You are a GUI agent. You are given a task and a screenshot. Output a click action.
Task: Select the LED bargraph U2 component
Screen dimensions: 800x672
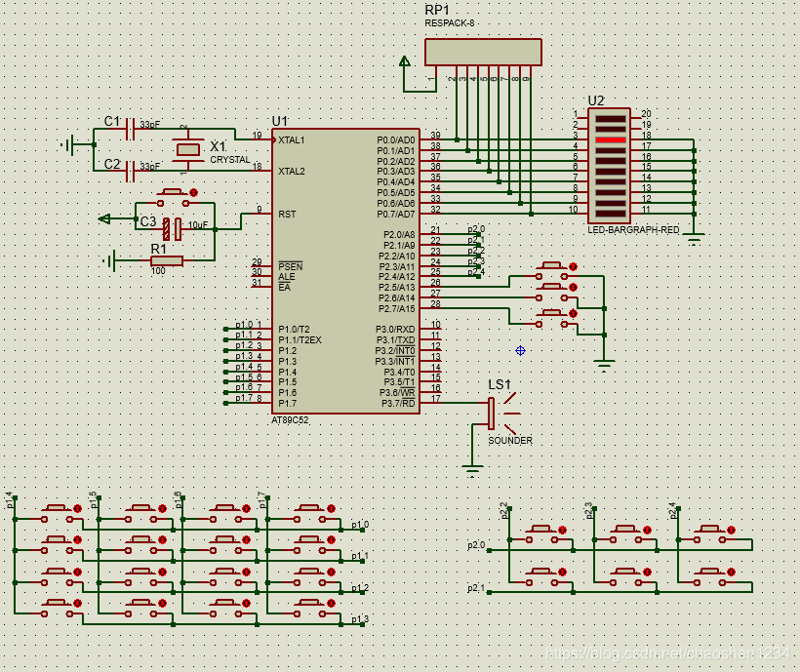point(610,165)
